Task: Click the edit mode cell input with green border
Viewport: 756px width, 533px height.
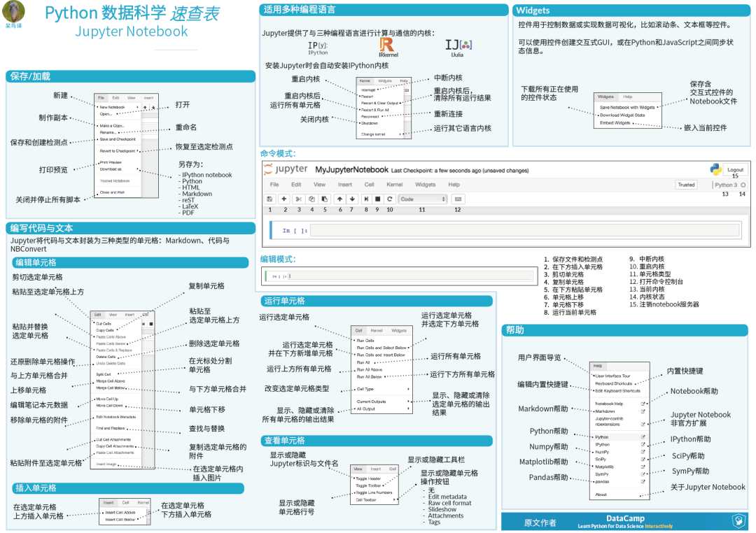Action: point(412,276)
